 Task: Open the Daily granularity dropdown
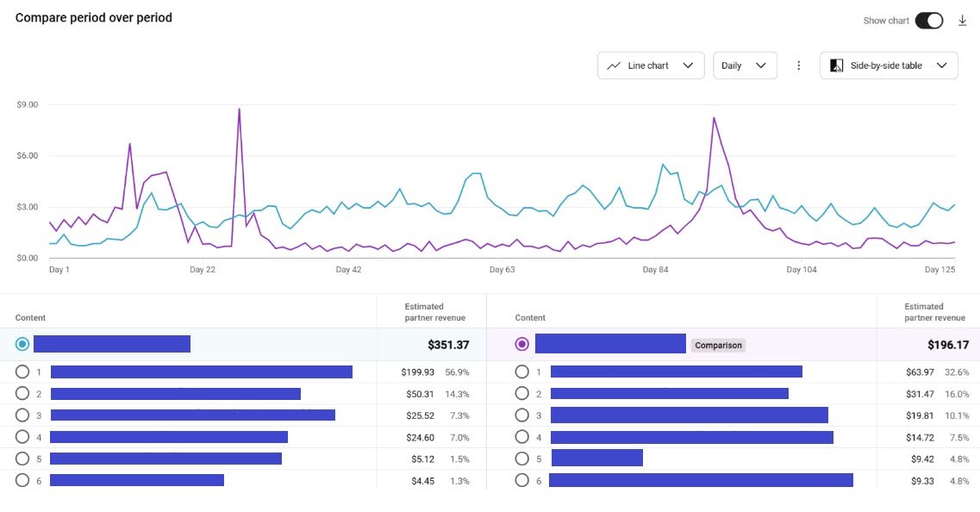(x=745, y=66)
